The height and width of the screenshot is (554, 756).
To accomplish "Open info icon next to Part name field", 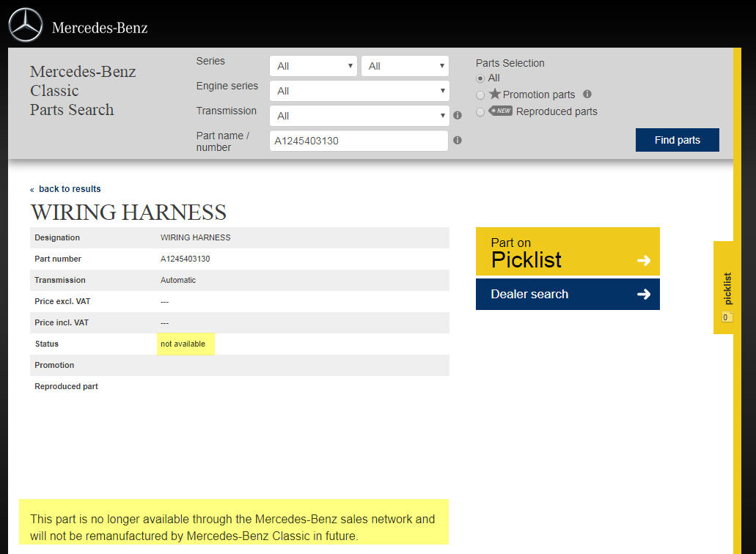I will (x=458, y=140).
